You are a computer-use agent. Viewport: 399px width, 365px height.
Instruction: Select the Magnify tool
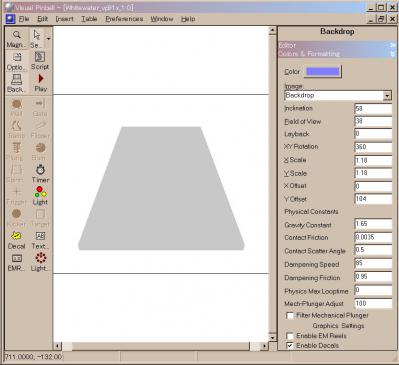[x=16, y=39]
